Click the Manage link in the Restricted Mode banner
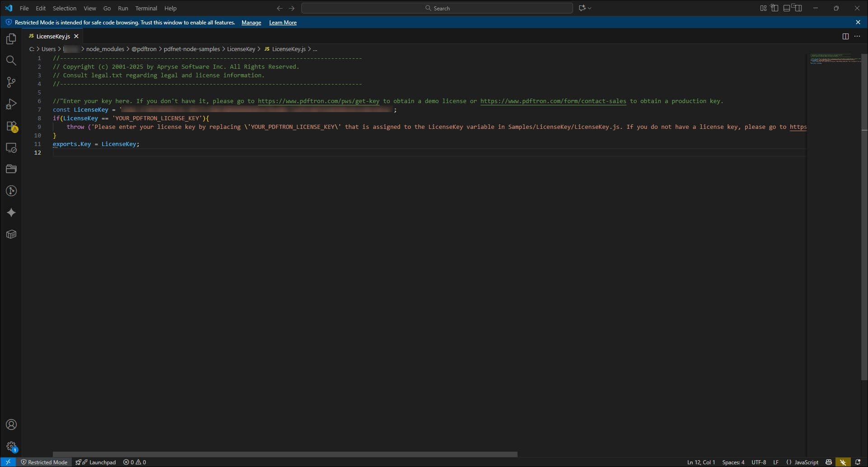868x467 pixels. pos(251,22)
